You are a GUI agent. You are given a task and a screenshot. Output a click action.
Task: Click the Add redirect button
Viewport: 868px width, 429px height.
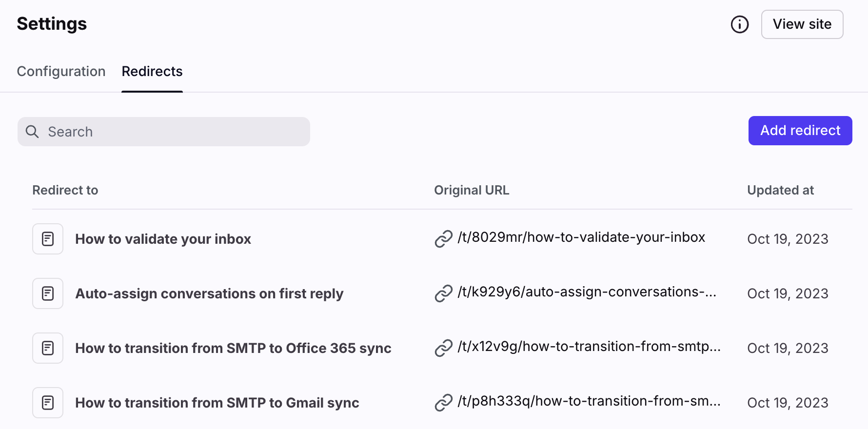(x=800, y=131)
